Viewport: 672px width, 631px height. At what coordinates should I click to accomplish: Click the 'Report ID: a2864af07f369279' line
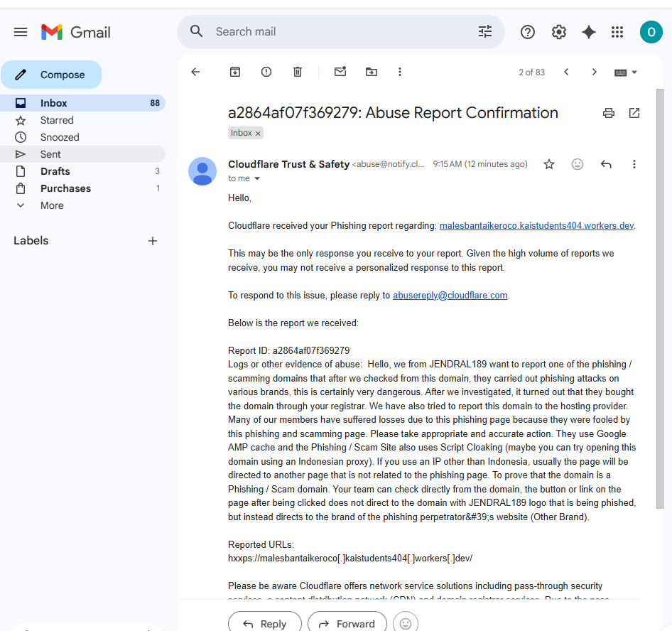(289, 350)
